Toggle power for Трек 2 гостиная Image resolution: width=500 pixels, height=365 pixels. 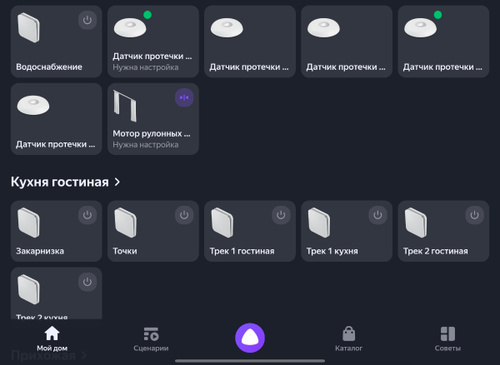tap(474, 215)
